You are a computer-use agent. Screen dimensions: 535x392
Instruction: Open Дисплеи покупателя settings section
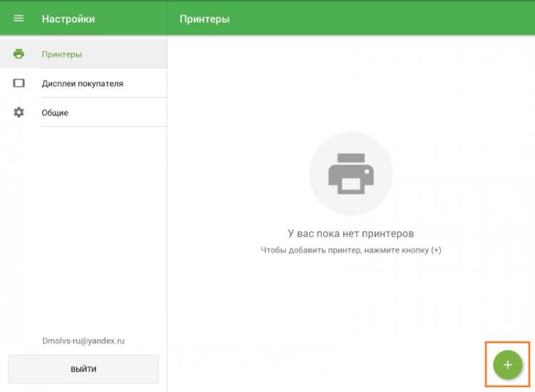[83, 83]
